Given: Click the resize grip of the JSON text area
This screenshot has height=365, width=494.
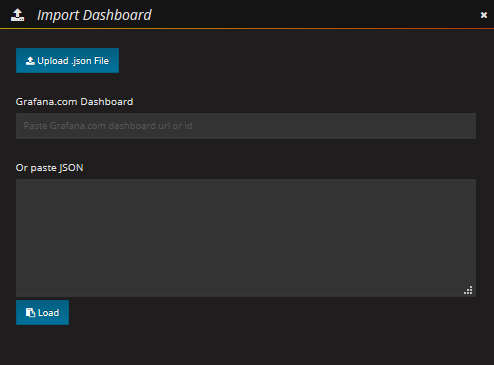Looking at the screenshot, I should (x=468, y=290).
